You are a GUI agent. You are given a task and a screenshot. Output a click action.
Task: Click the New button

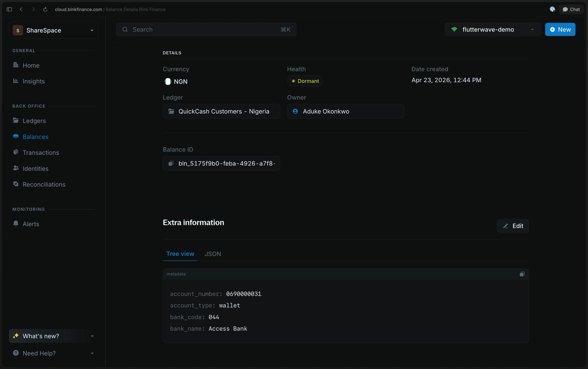pyautogui.click(x=560, y=29)
